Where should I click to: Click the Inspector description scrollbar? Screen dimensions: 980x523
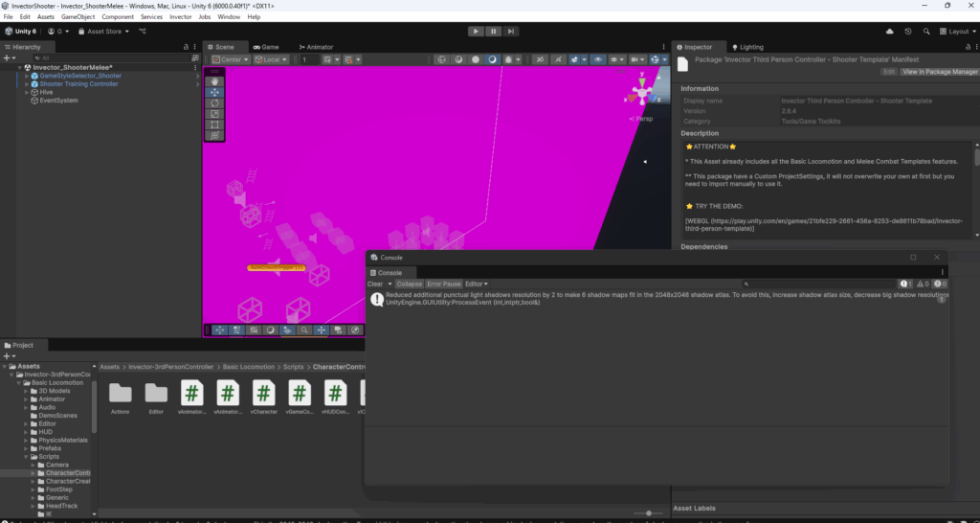click(977, 158)
